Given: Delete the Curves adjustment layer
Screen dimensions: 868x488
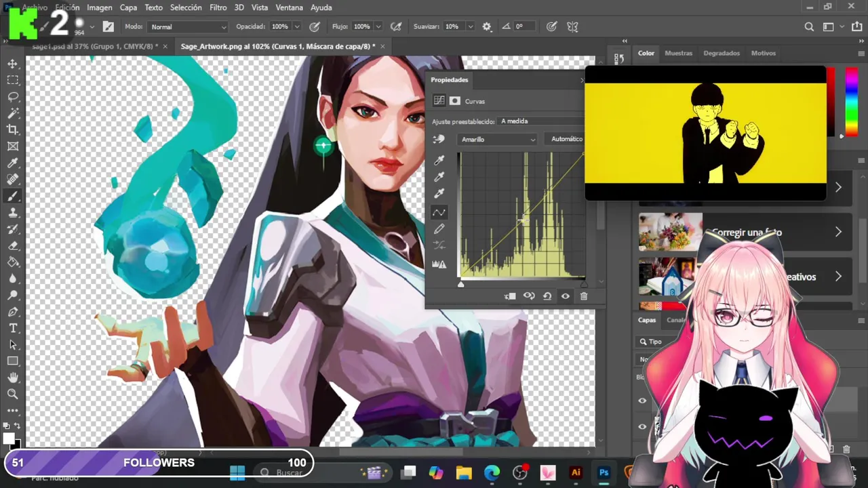Looking at the screenshot, I should (x=584, y=296).
